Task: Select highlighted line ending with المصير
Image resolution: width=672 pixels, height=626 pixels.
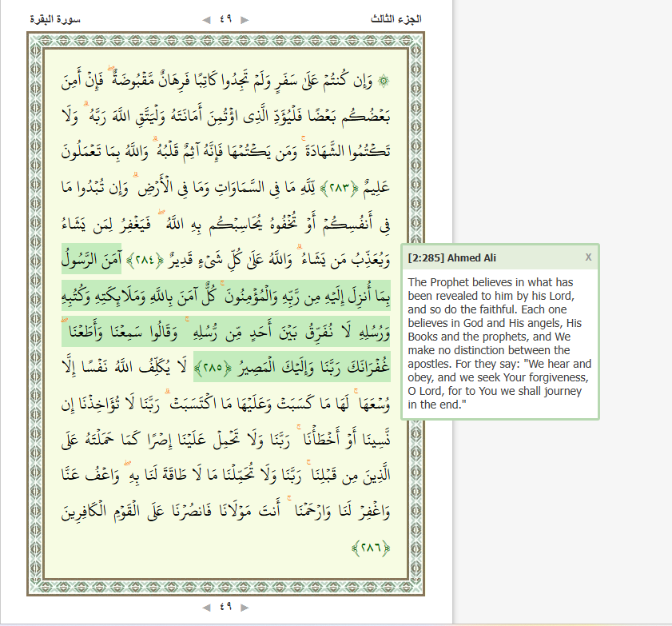Action: 292,367
